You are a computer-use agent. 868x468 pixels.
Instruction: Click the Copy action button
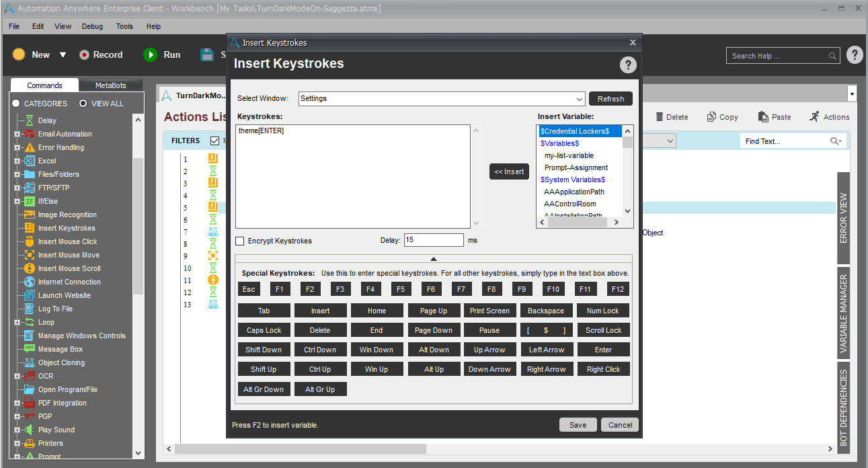point(722,117)
